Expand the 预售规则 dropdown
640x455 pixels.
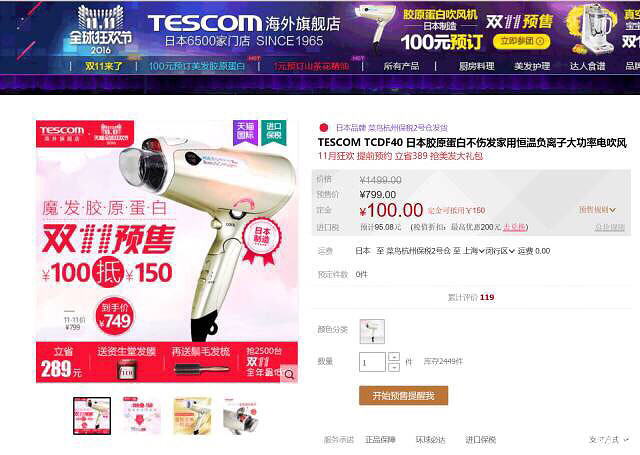point(597,210)
